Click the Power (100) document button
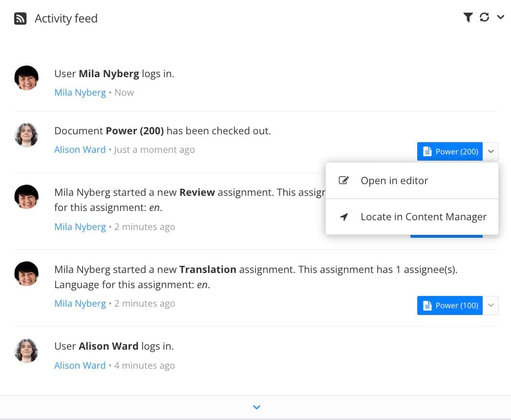 coord(450,305)
